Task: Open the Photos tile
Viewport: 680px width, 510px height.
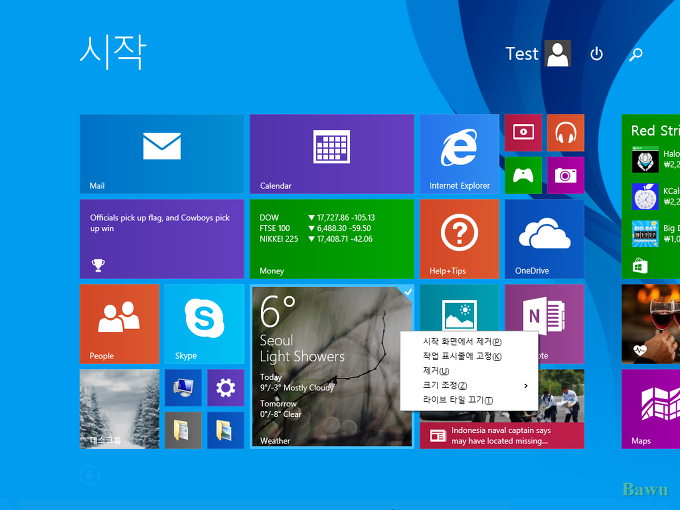Action: click(x=459, y=308)
